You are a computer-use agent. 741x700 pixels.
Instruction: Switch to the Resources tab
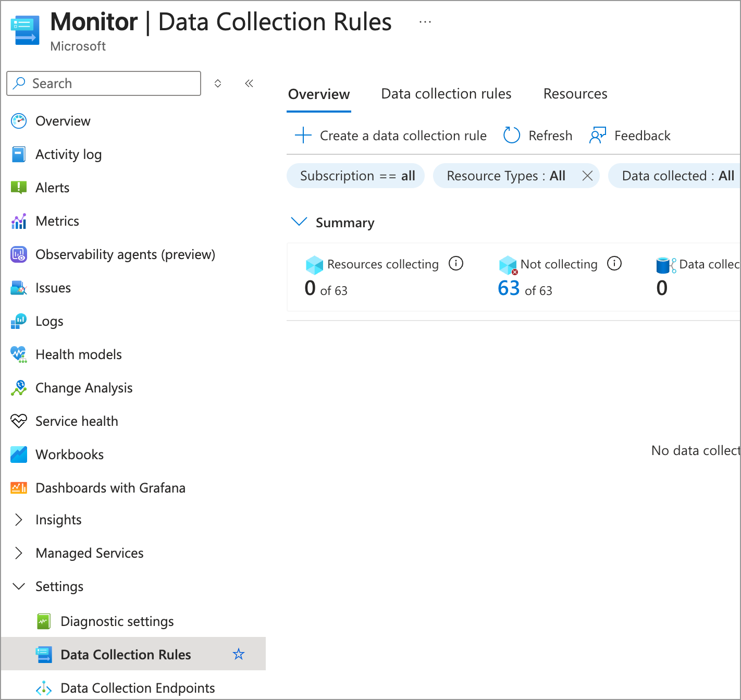pyautogui.click(x=575, y=94)
